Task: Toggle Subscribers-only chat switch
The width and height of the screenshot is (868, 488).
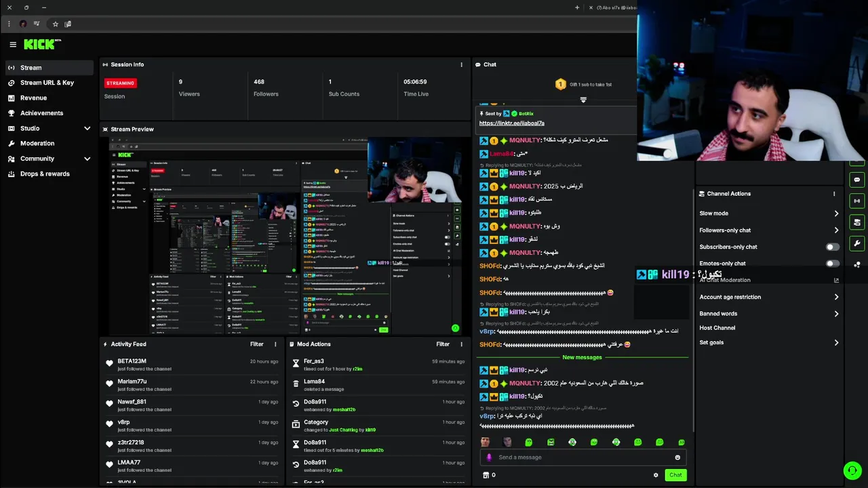Action: pyautogui.click(x=832, y=247)
